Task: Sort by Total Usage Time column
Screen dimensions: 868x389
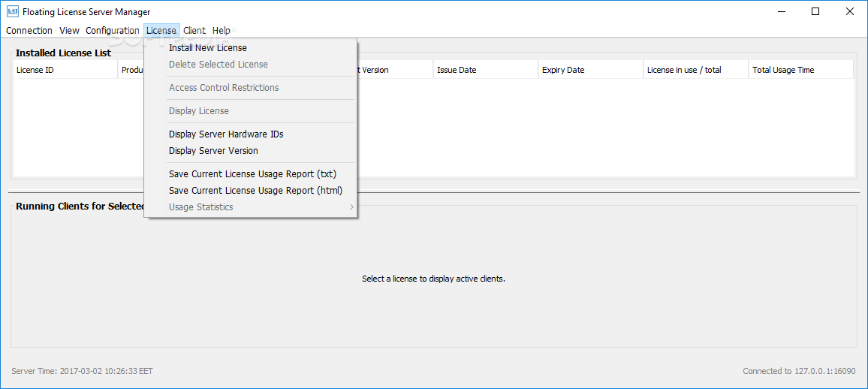Action: (x=800, y=70)
